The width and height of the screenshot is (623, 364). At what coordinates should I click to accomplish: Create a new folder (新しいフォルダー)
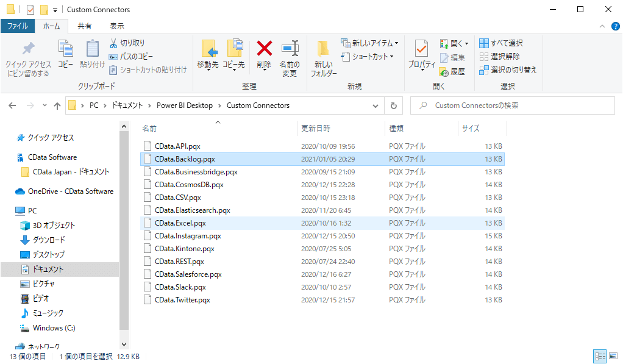[324, 59]
